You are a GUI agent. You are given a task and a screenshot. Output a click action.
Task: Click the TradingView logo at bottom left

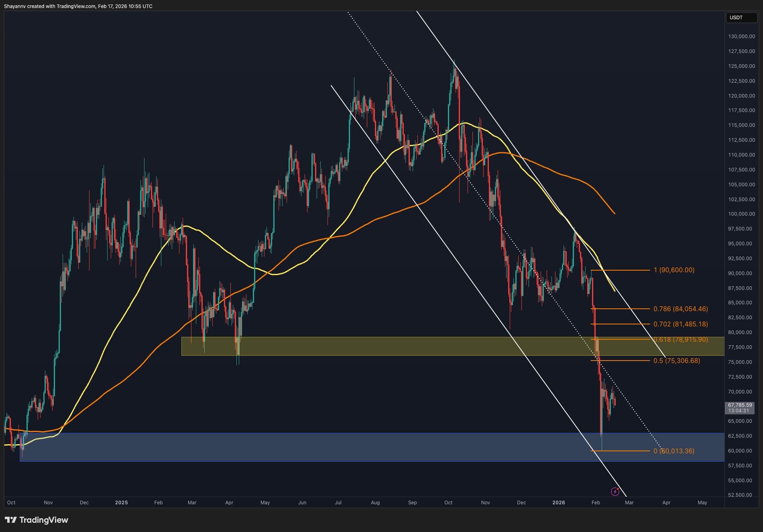point(36,520)
